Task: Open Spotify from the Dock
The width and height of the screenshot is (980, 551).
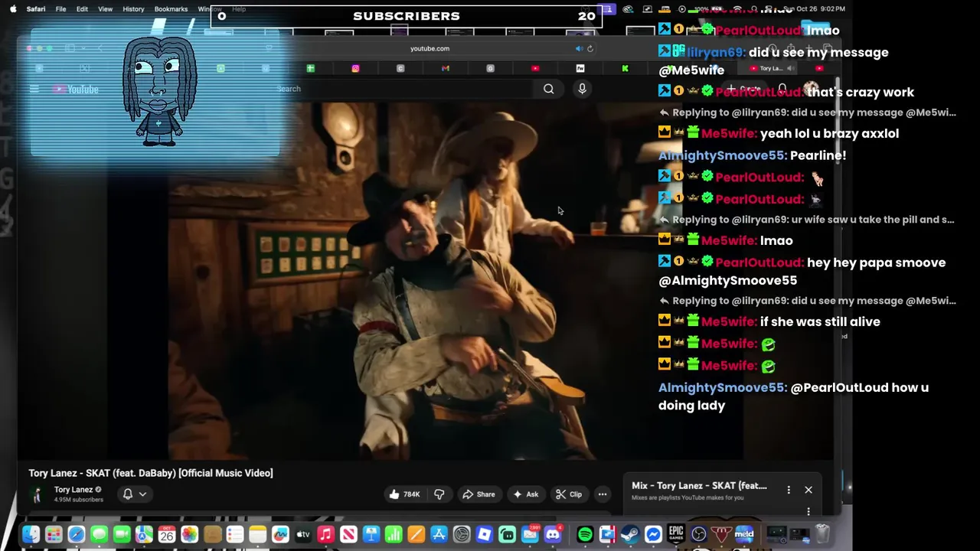Action: coord(585,534)
